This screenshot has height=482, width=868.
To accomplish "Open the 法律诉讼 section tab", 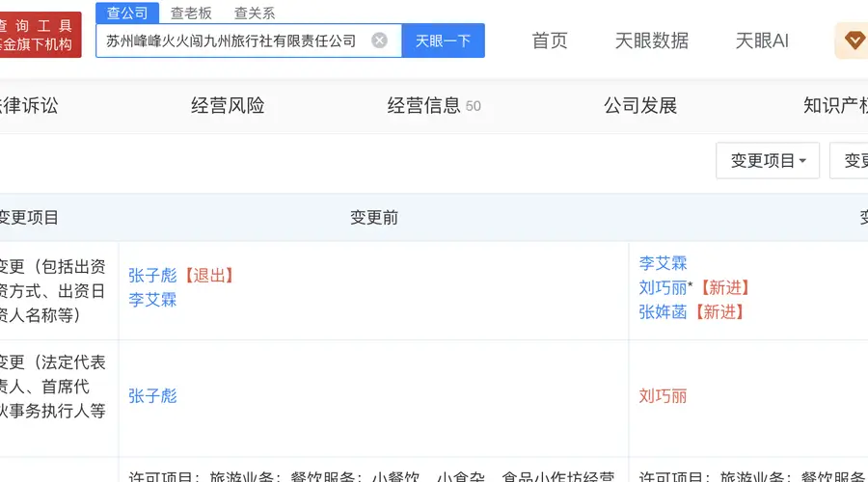I will (x=29, y=105).
